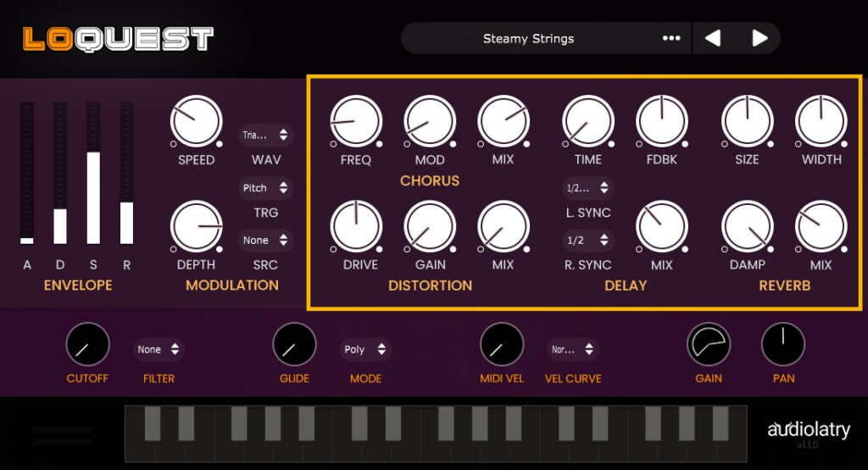The width and height of the screenshot is (868, 470).
Task: Click the distortion MIX knob
Action: tap(504, 226)
